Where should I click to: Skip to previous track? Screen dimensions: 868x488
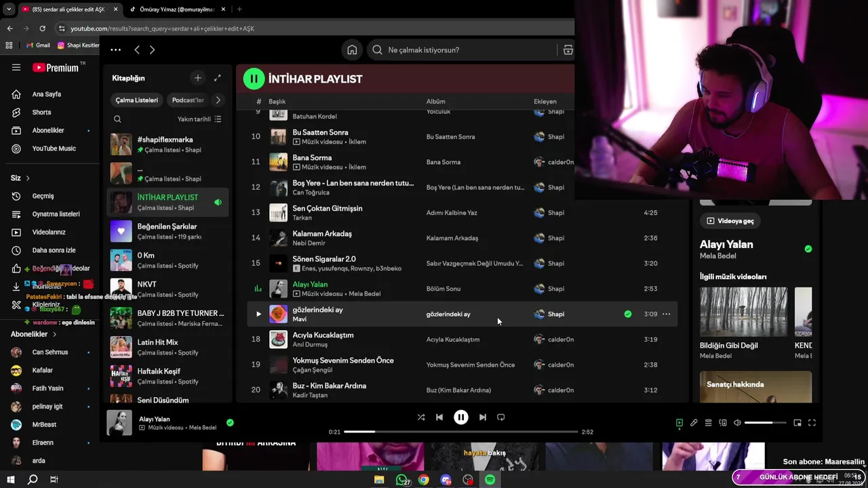pos(439,418)
